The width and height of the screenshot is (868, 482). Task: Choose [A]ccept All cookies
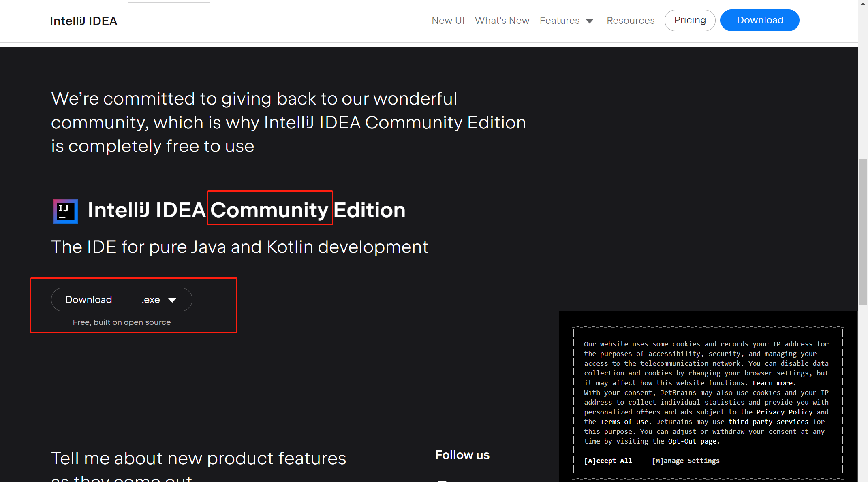click(x=608, y=461)
